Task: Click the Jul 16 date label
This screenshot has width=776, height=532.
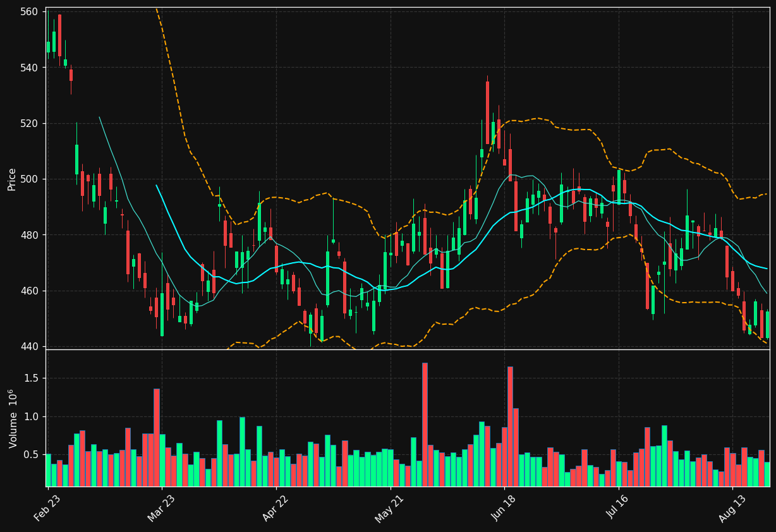Action: (619, 507)
